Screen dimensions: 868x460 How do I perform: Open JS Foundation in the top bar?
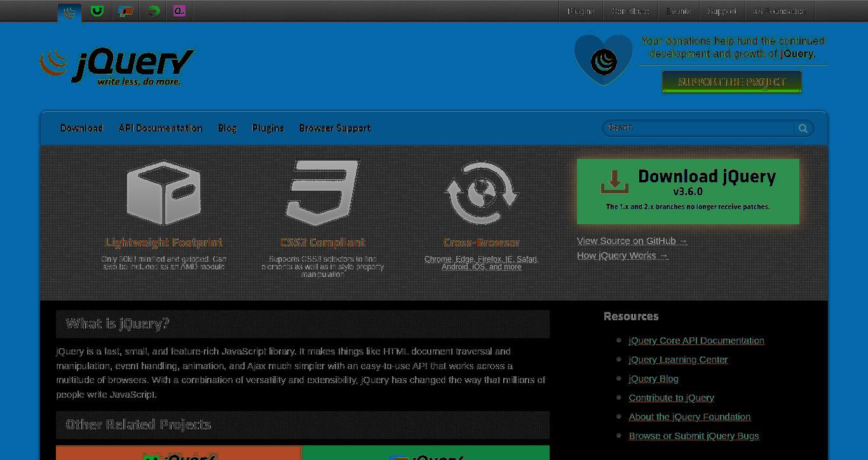point(780,11)
